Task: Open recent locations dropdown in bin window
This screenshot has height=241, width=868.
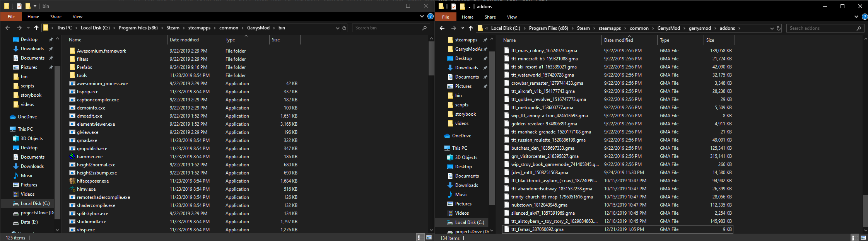Action: point(28,28)
